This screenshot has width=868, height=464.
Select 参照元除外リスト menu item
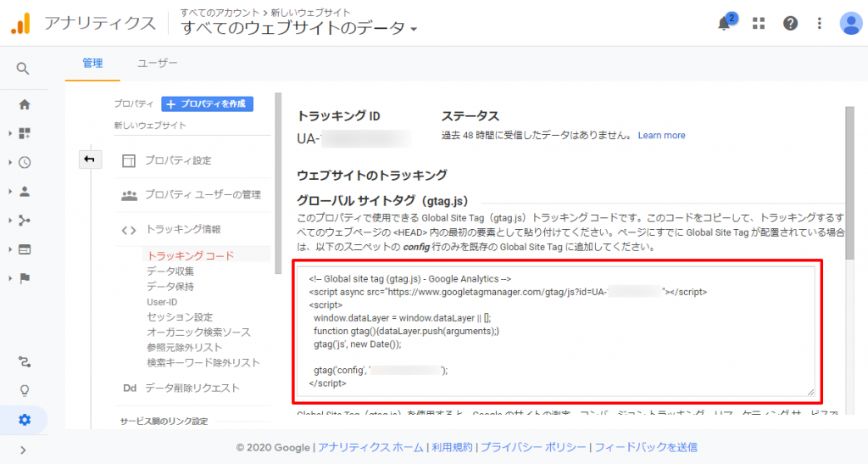184,348
